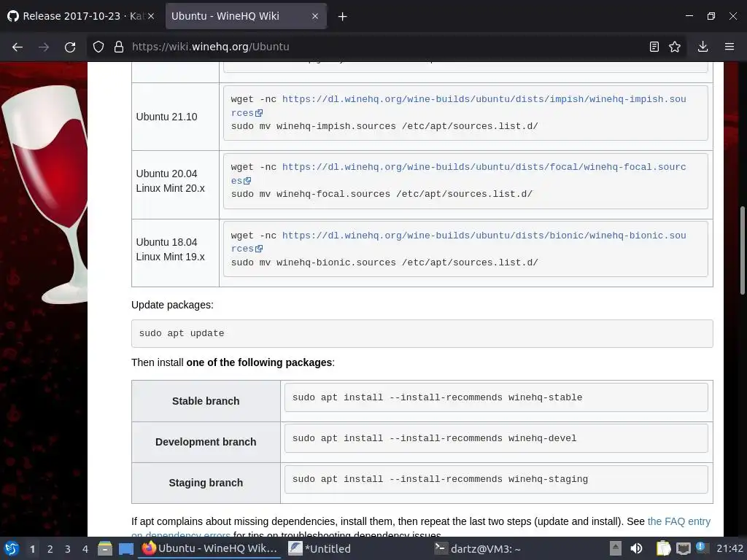Reload the WineHQ wiki page
The height and width of the screenshot is (560, 747).
[x=70, y=47]
